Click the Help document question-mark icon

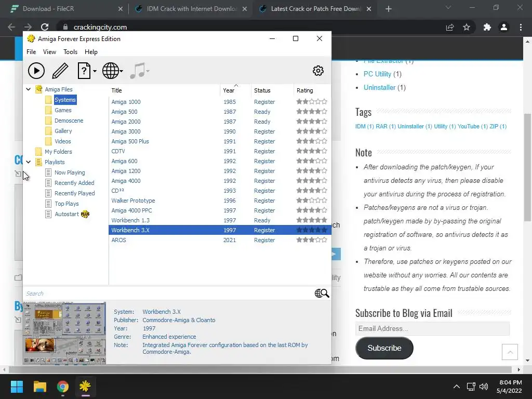(x=84, y=71)
